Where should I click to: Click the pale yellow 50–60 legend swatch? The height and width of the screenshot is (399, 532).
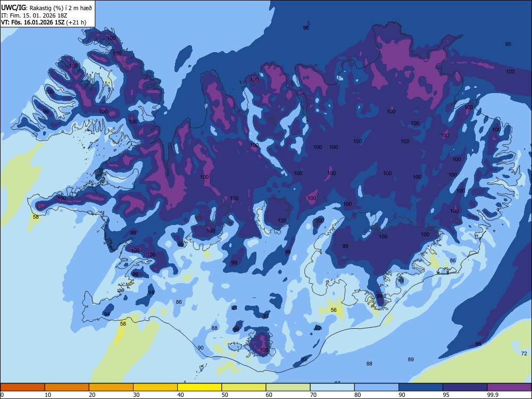244,387
